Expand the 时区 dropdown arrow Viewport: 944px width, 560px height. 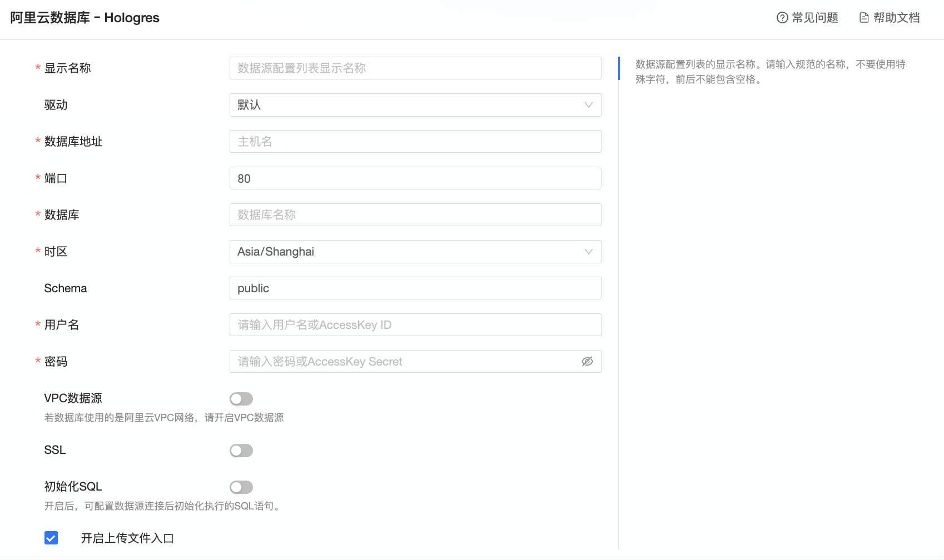pyautogui.click(x=589, y=252)
